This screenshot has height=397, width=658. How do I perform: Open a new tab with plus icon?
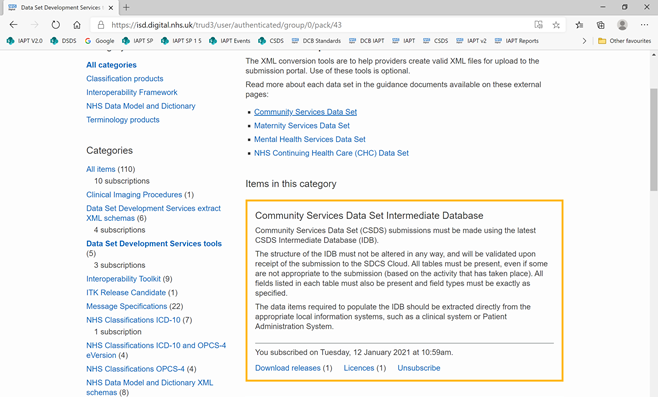126,7
